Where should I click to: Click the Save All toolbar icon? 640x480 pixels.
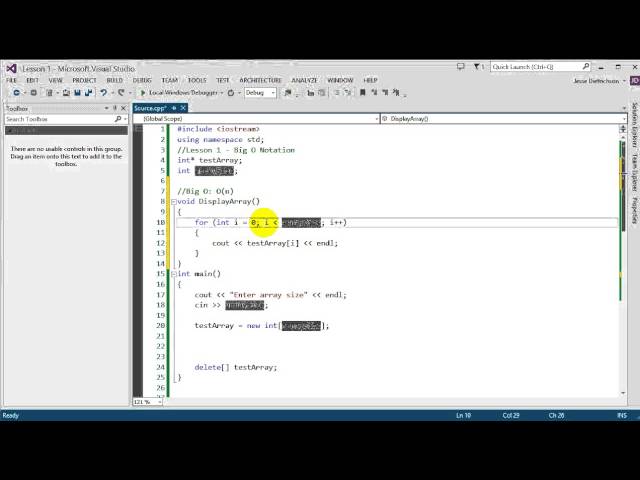pyautogui.click(x=89, y=93)
